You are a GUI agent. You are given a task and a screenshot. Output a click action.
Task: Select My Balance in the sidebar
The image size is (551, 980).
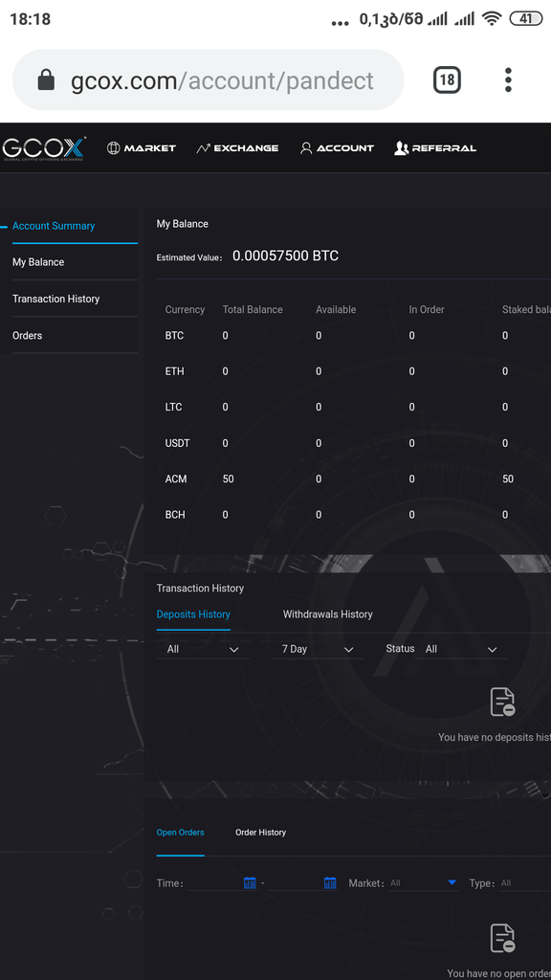tap(38, 262)
